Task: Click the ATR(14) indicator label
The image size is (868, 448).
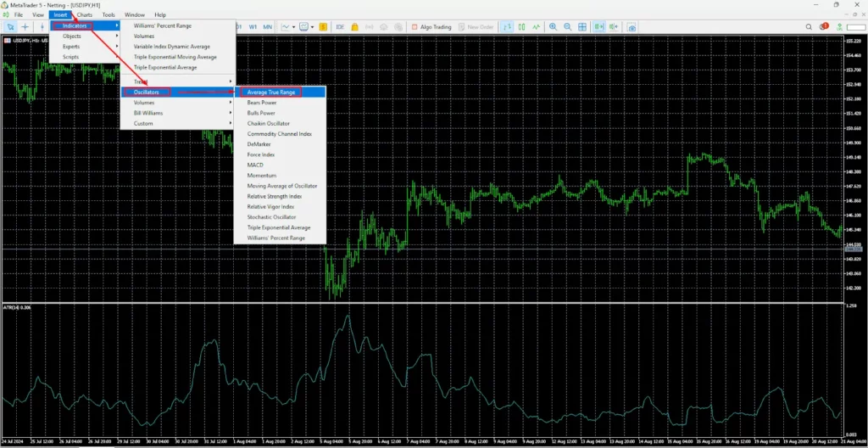Action: click(16, 307)
